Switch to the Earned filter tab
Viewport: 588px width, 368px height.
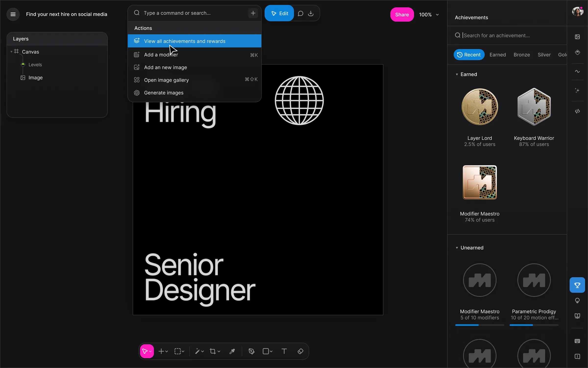tap(498, 55)
